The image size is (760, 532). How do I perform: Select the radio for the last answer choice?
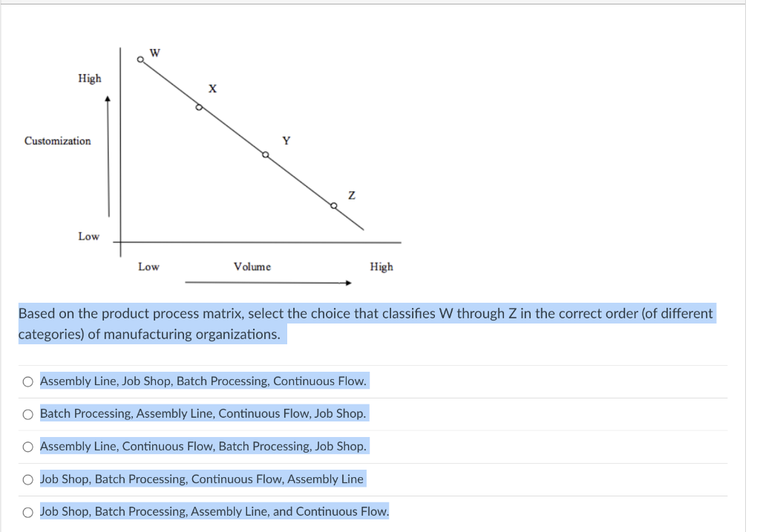coord(27,511)
